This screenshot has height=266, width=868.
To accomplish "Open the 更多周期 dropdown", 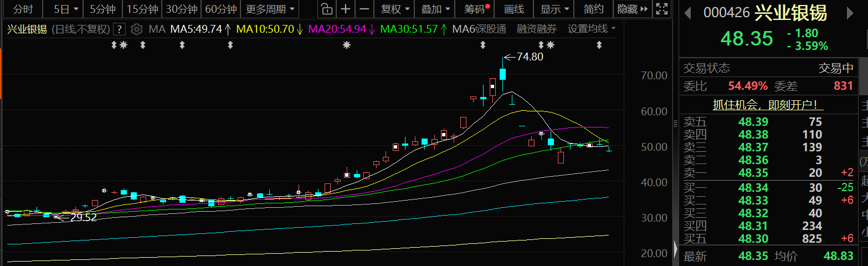I will (270, 9).
